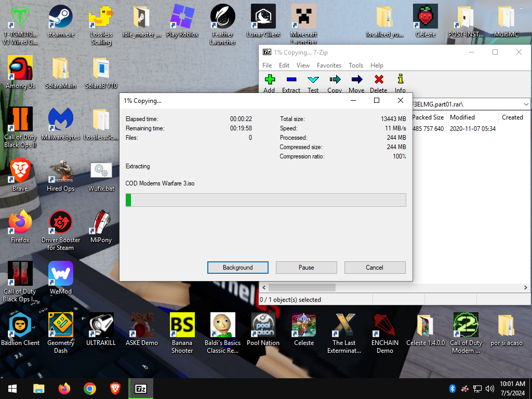Click the scroll left arrow in 7-Zip
The height and width of the screenshot is (399, 532).
tap(264, 287)
